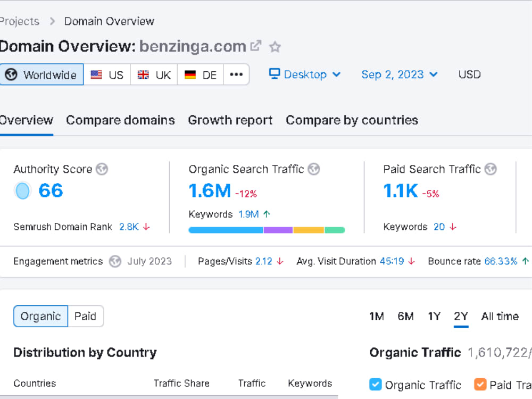Click the desktop monitor icon

click(x=275, y=73)
